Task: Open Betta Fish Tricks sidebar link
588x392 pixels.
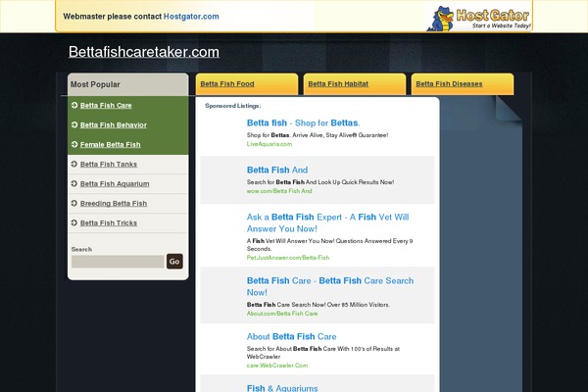Action: [x=109, y=222]
